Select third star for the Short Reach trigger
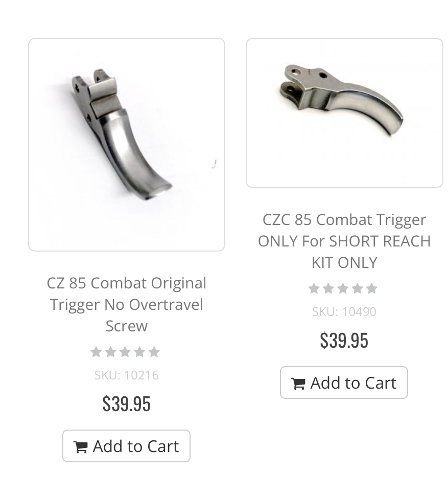Screen dimensions: 448x494 click(343, 288)
